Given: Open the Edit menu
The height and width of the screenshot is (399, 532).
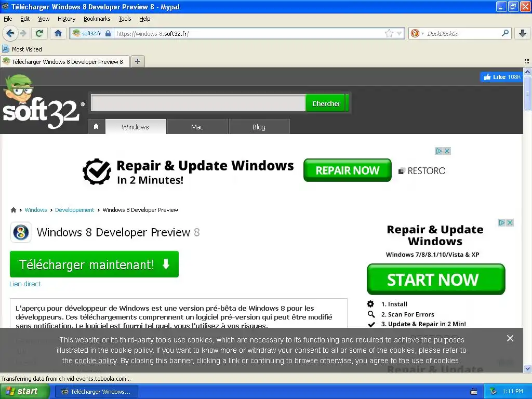Looking at the screenshot, I should coord(25,19).
